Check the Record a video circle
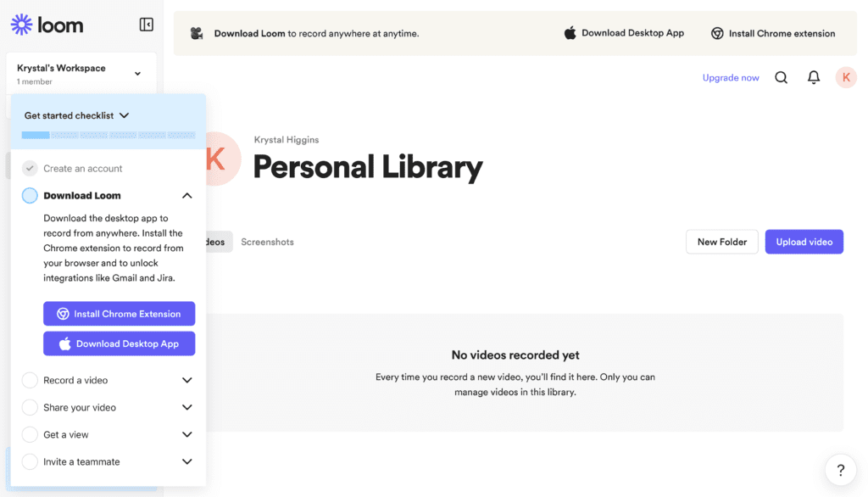Image resolution: width=868 pixels, height=497 pixels. click(30, 381)
